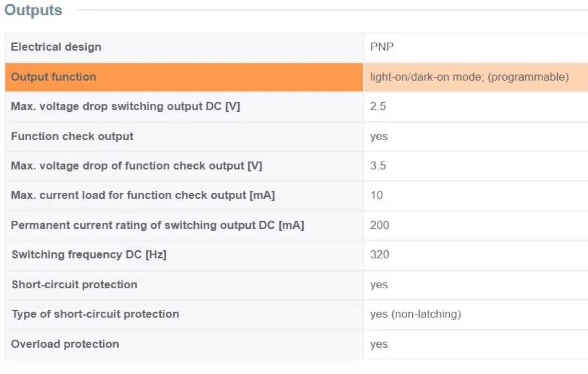Screen dimensions: 588x374
Task: Select the Switching frequency DC label
Action: point(89,255)
